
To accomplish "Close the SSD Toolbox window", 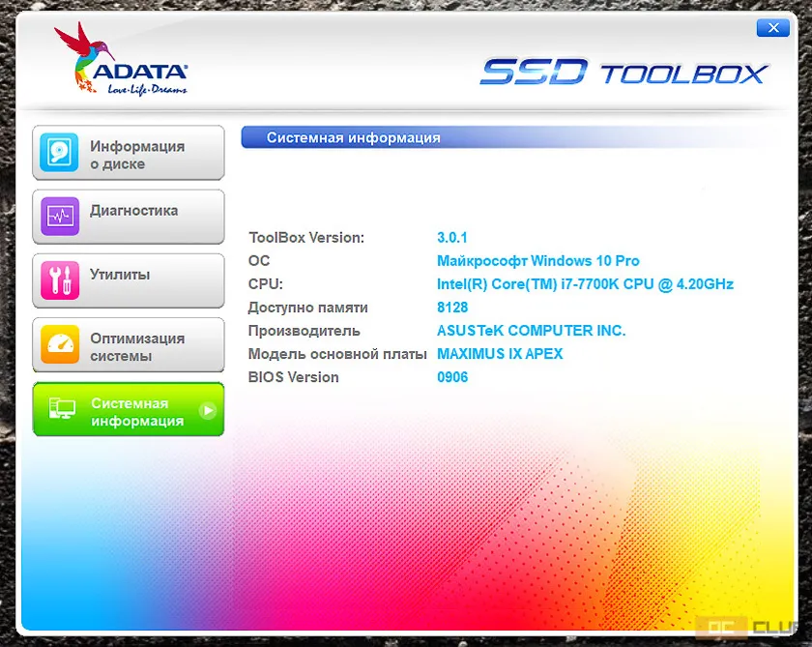I will tap(773, 27).
